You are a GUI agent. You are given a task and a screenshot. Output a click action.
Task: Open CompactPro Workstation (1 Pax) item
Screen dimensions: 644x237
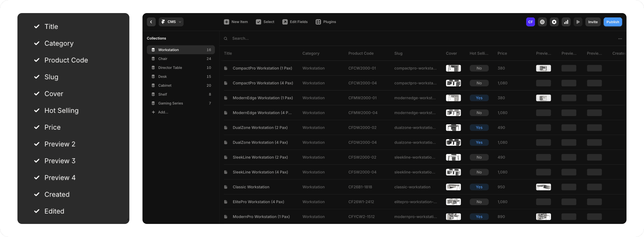pyautogui.click(x=262, y=68)
